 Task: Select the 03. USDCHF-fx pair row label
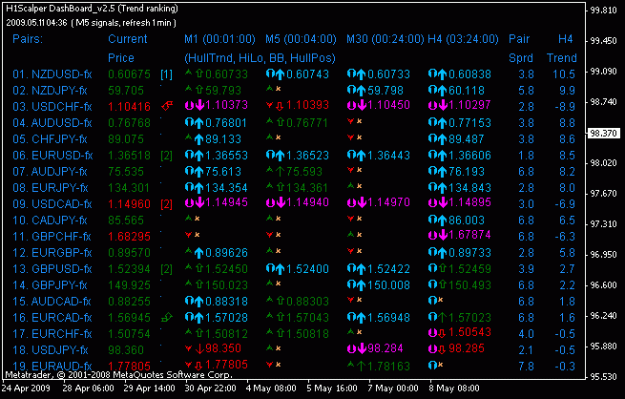tap(52, 107)
